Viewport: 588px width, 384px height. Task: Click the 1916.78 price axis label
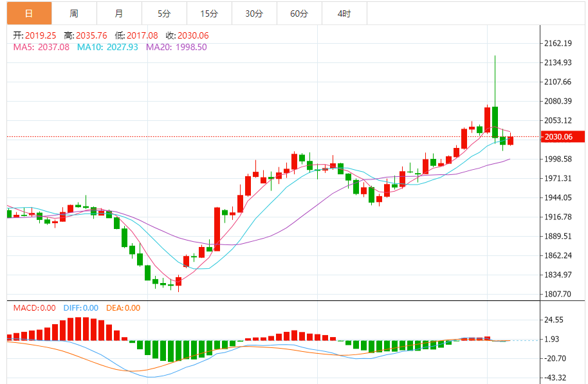click(x=558, y=217)
